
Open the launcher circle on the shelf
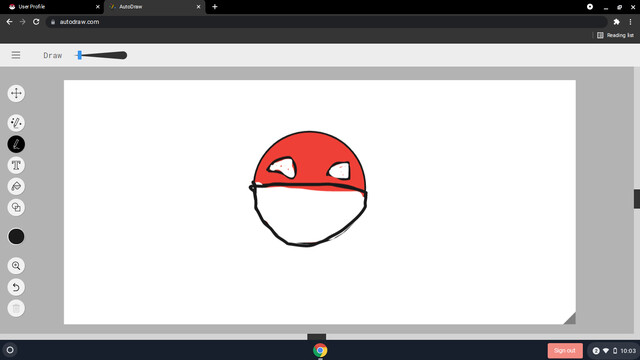(x=10, y=350)
